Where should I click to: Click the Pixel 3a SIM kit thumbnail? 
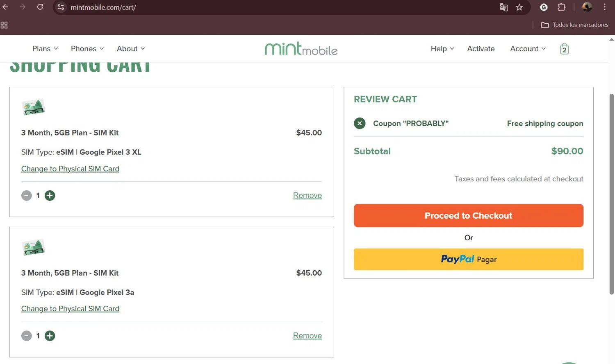pyautogui.click(x=33, y=247)
